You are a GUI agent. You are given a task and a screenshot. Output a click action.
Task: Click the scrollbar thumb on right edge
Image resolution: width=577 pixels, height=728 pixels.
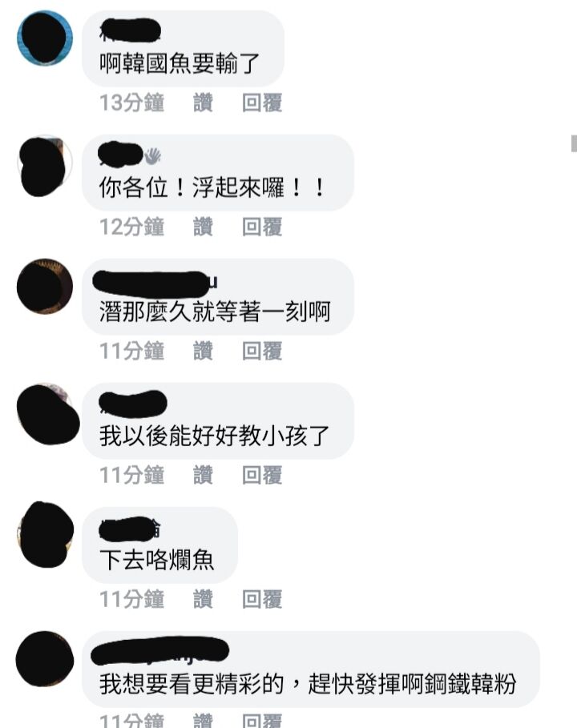pos(574,143)
